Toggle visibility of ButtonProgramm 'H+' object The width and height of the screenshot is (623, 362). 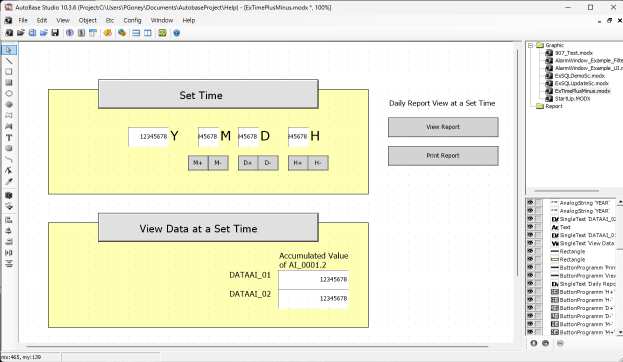(530, 292)
